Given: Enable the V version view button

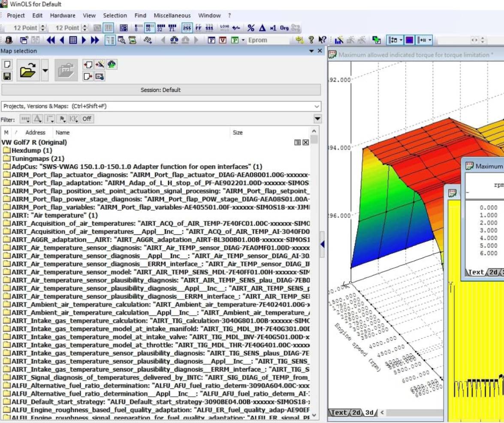Looking at the screenshot, I should point(223,40).
